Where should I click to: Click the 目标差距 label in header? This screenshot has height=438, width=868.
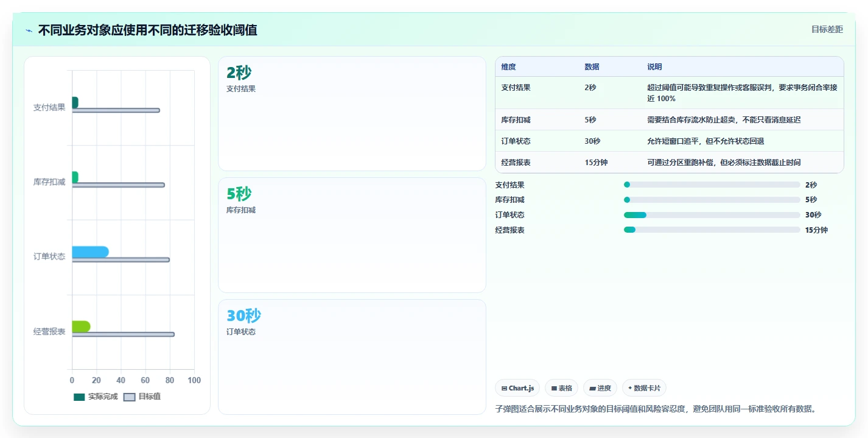(x=827, y=29)
